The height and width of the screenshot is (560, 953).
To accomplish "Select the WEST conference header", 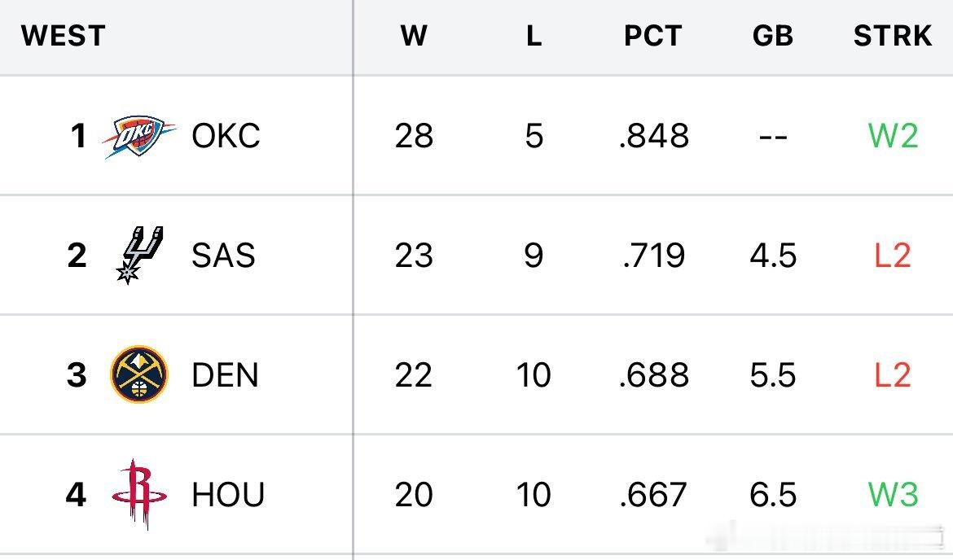I will 64,36.
